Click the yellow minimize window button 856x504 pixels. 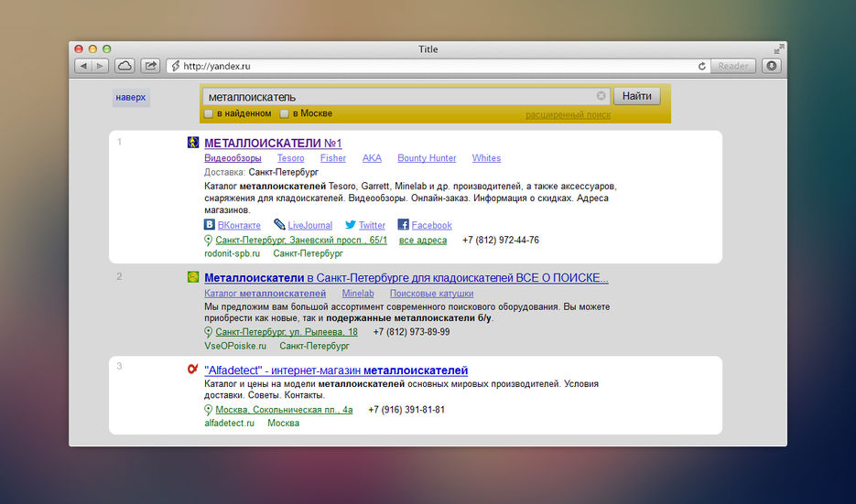click(92, 49)
